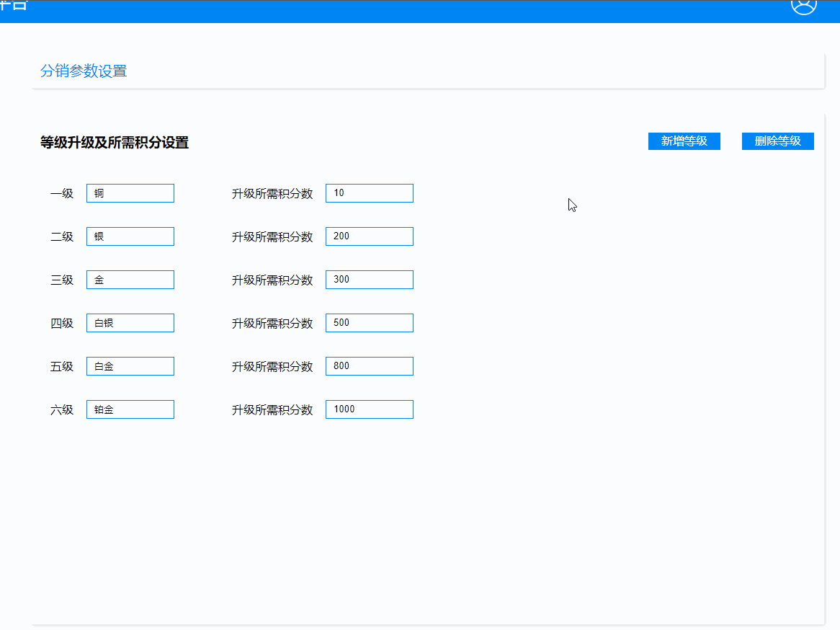Select the points input with value 1000
The height and width of the screenshot is (630, 840).
tap(369, 409)
